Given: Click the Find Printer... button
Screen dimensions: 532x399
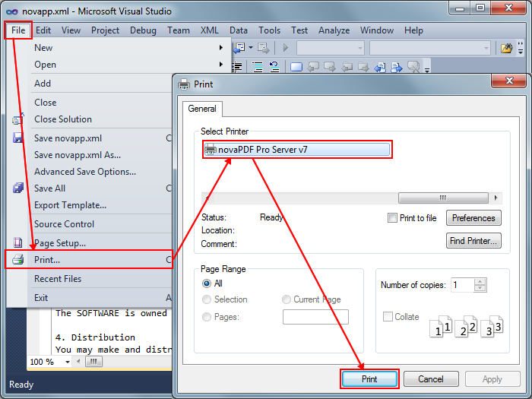Looking at the screenshot, I should coord(473,241).
